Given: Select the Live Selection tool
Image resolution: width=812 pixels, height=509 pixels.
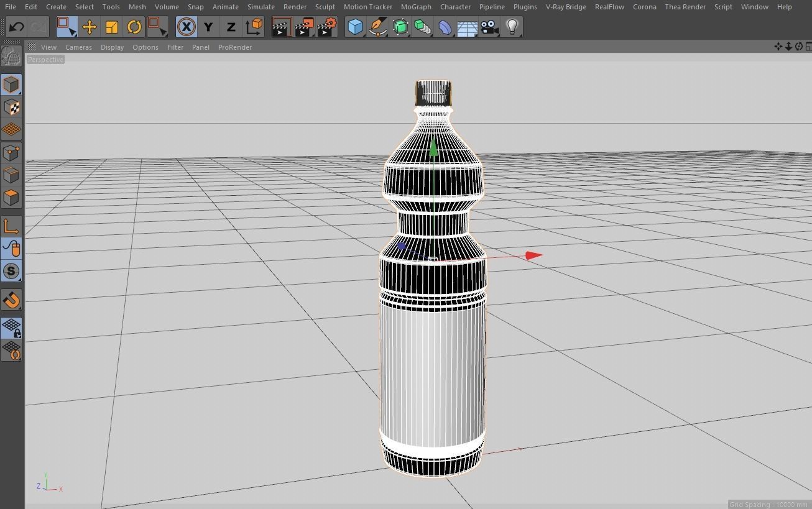Looking at the screenshot, I should coord(67,27).
